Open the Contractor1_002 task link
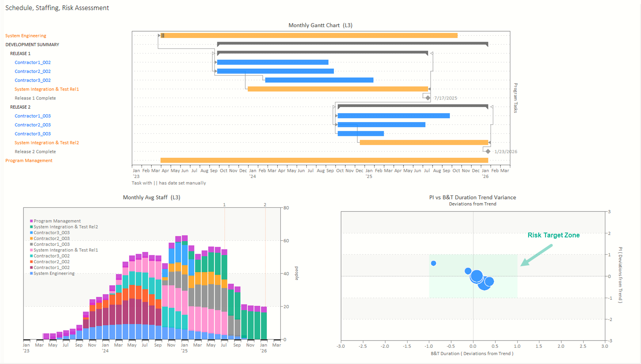641x364 pixels. 33,62
